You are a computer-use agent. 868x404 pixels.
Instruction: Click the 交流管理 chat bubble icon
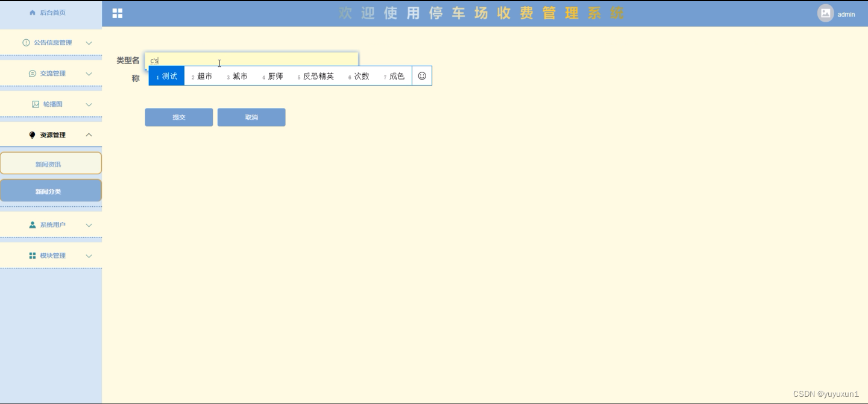33,74
